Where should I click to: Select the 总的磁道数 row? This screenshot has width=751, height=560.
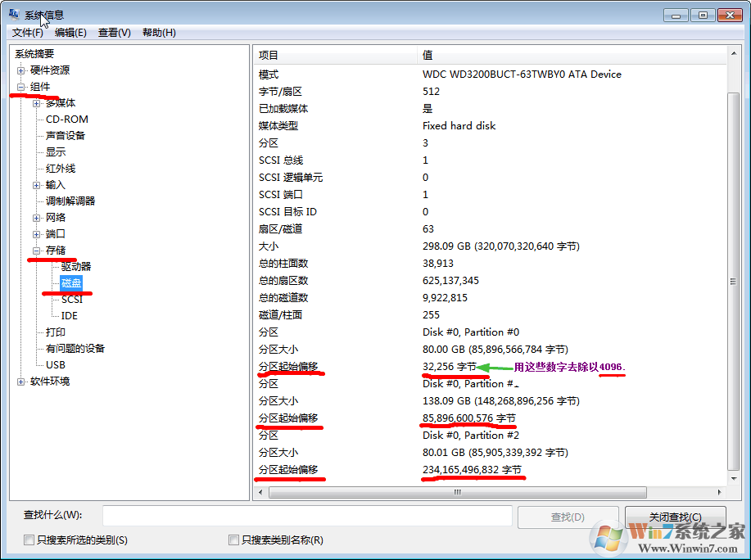click(x=490, y=298)
